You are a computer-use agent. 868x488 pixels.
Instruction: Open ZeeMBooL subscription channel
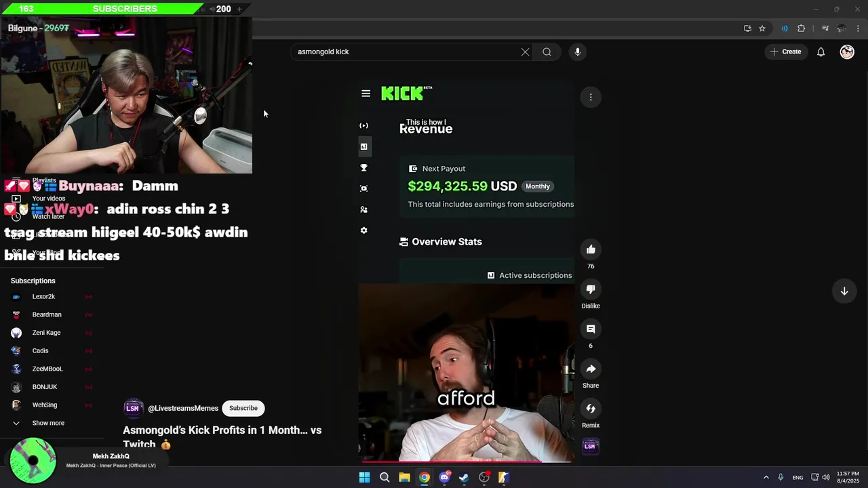pyautogui.click(x=47, y=369)
